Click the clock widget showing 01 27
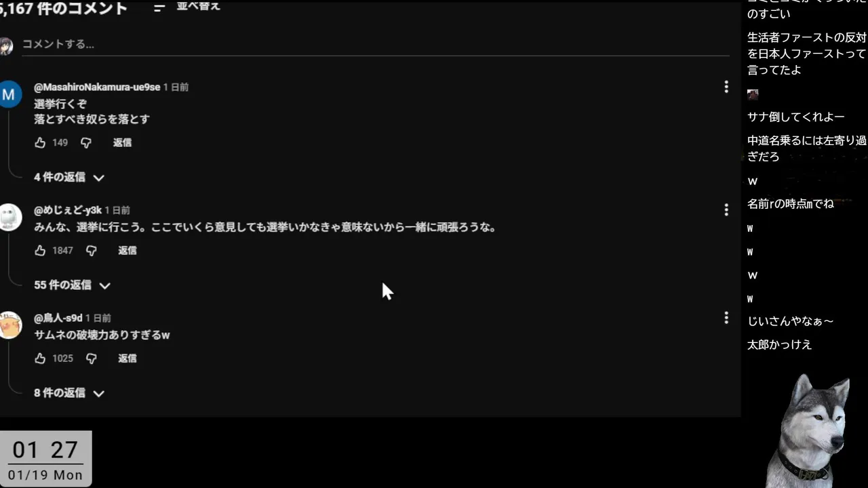The width and height of the screenshot is (868, 488). 45,459
